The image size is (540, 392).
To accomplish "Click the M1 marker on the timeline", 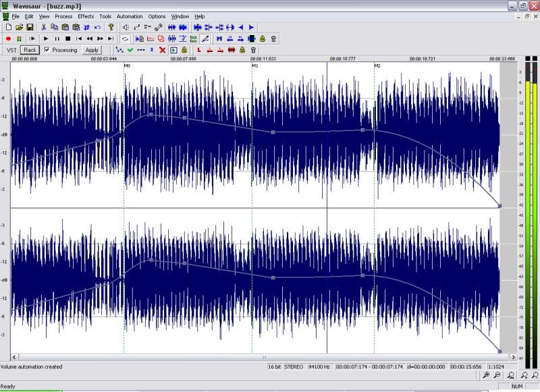I will [254, 65].
